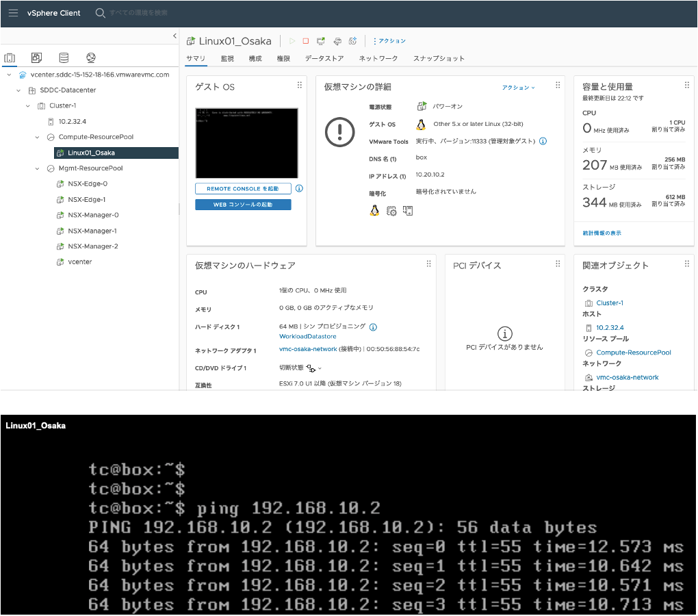The width and height of the screenshot is (698, 616).
Task: Select vcenter VM in tree
Action: pos(79,262)
